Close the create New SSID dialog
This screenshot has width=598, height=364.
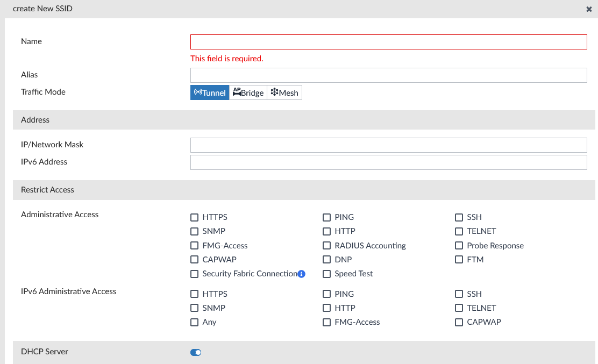[589, 9]
